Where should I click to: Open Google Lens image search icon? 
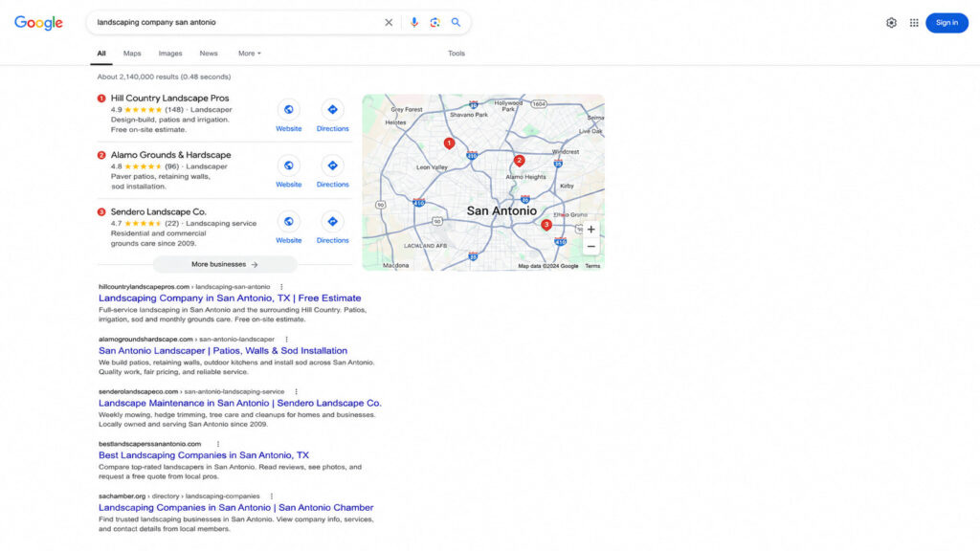tap(435, 23)
